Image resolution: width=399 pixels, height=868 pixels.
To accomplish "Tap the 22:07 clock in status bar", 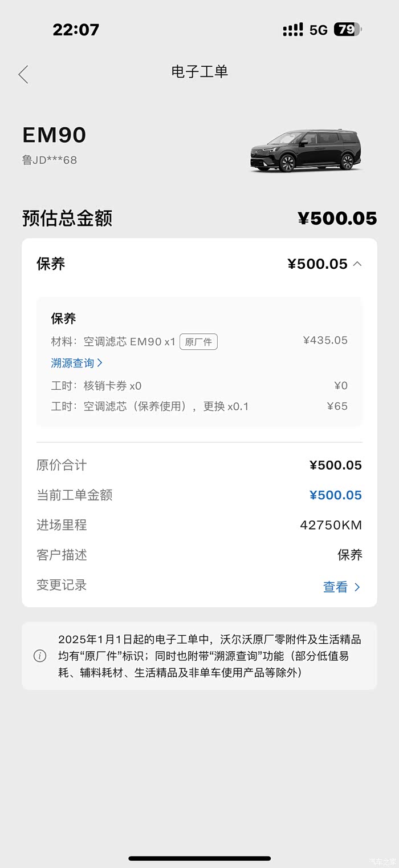I will (76, 30).
